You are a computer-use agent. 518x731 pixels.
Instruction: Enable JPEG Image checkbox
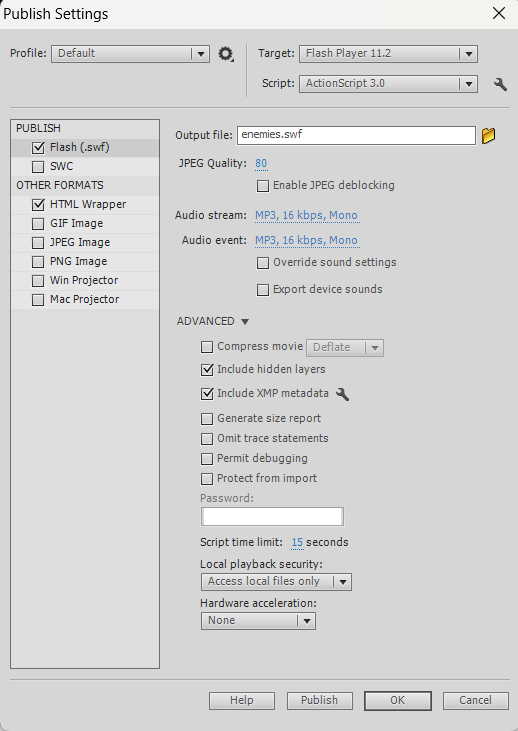point(38,243)
